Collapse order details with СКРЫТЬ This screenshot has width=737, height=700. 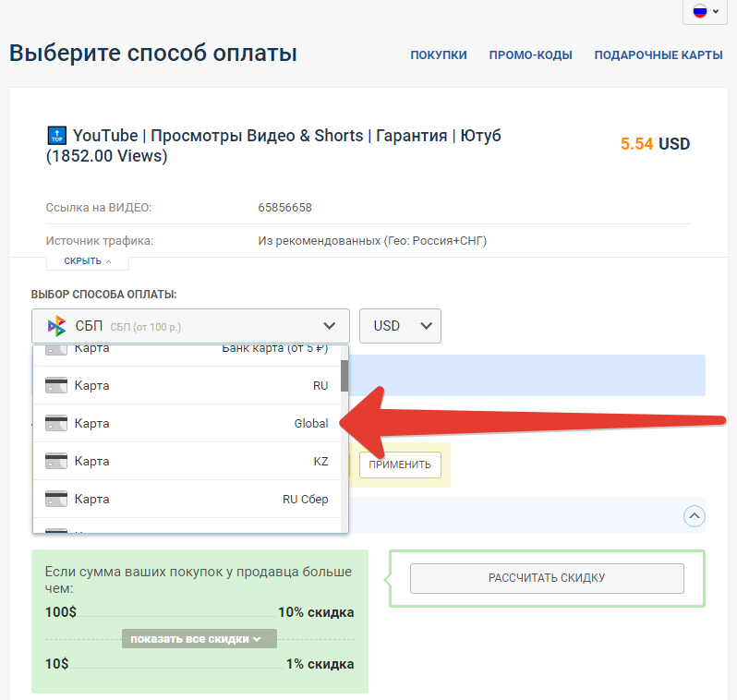(x=89, y=261)
